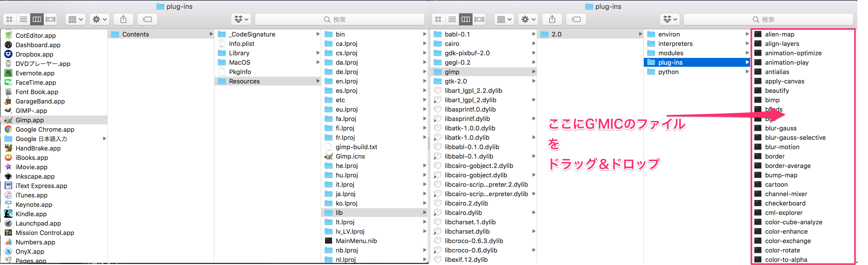The width and height of the screenshot is (868, 265).
Task: Switch right window to cover flow view
Action: pos(479,20)
